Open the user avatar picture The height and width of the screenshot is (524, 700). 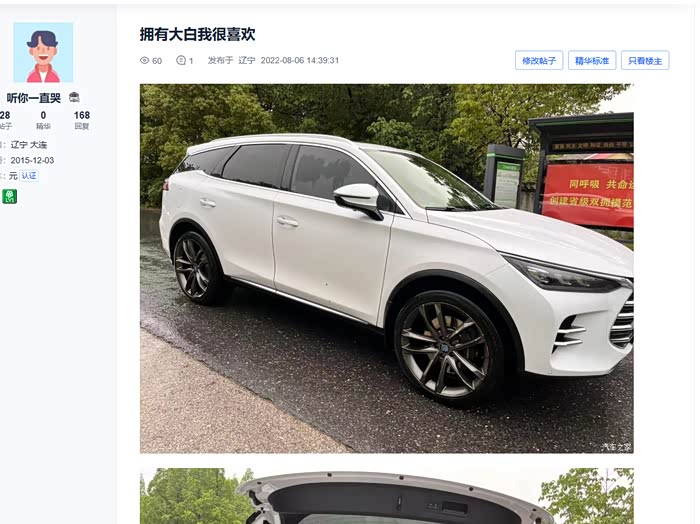point(43,52)
